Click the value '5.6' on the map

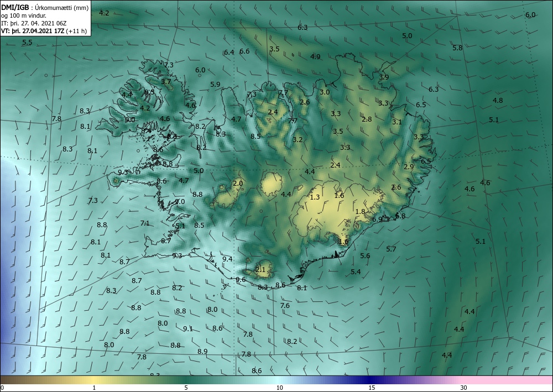[x=365, y=256]
